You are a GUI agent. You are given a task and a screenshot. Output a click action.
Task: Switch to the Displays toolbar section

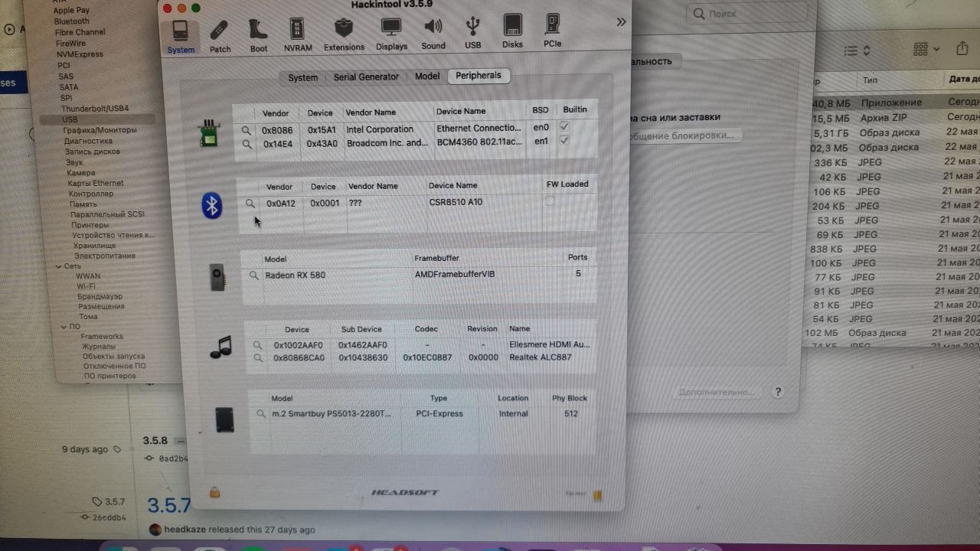point(391,35)
